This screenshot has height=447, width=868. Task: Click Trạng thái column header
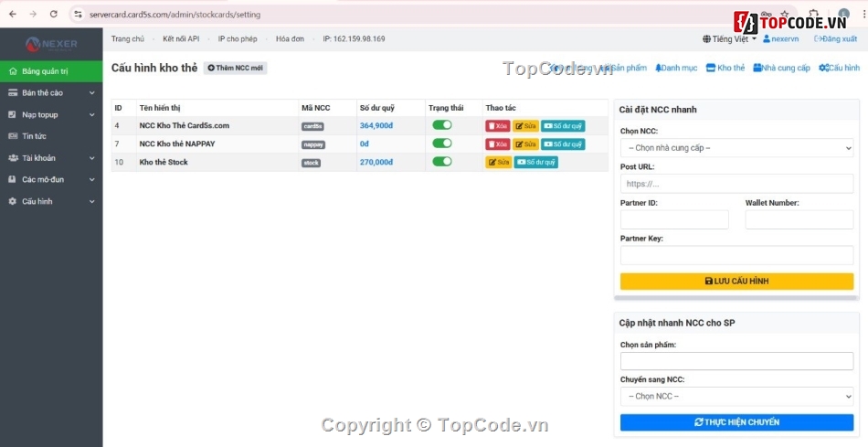point(446,108)
